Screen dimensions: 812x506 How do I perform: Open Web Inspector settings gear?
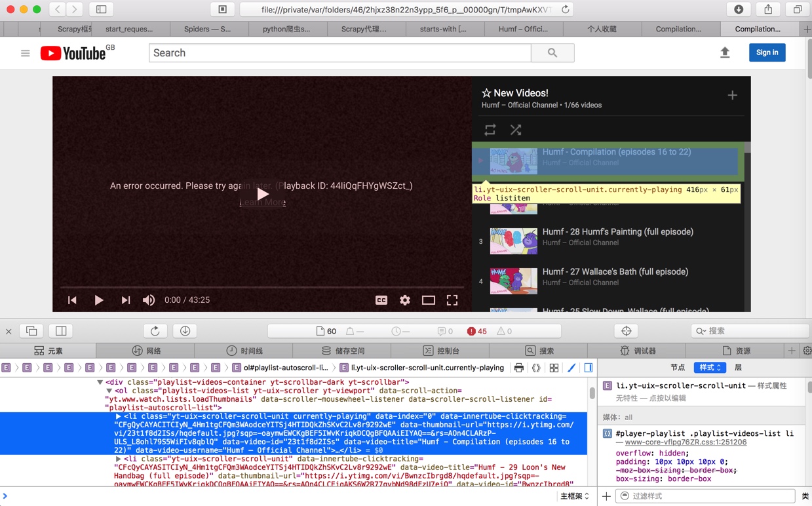pos(807,351)
